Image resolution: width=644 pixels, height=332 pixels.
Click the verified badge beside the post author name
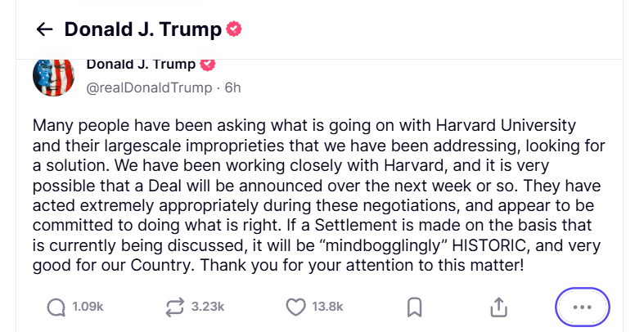click(208, 65)
